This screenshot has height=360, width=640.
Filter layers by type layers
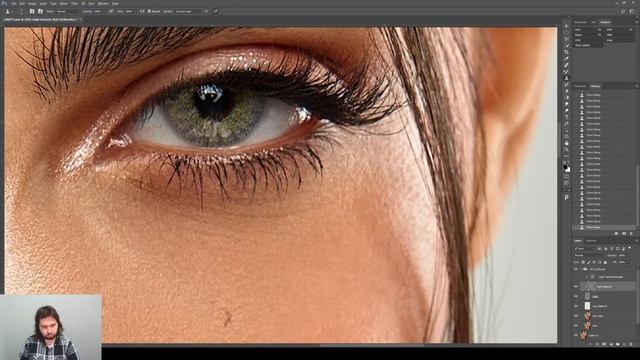point(611,249)
